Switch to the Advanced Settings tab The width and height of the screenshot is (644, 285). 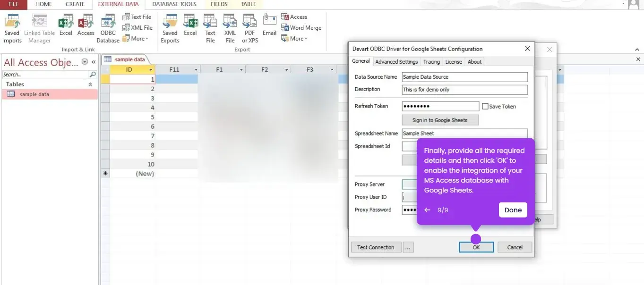pyautogui.click(x=396, y=62)
